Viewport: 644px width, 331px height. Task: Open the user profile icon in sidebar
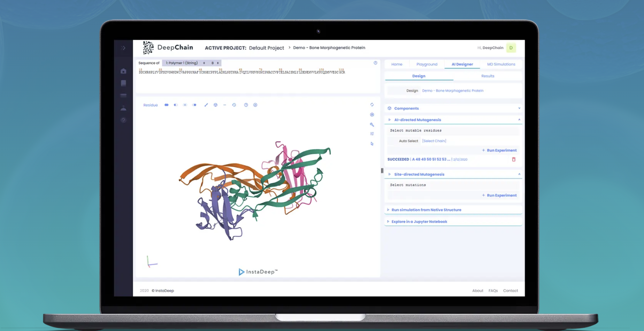[123, 108]
